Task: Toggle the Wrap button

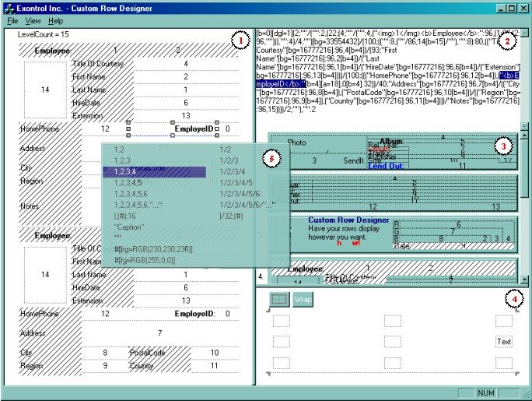Action: (x=303, y=299)
